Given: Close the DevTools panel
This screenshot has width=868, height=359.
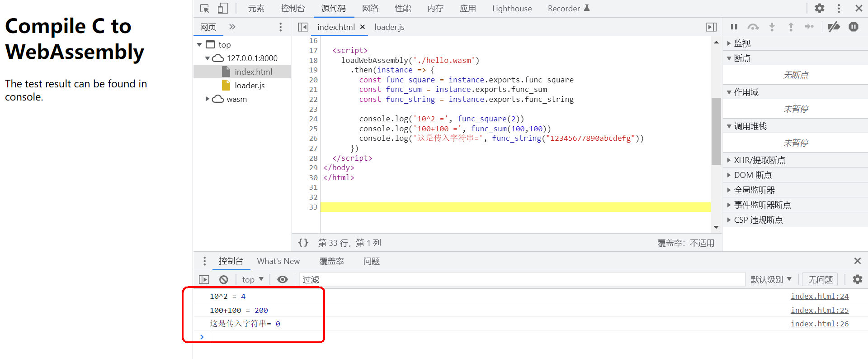Looking at the screenshot, I should (859, 9).
